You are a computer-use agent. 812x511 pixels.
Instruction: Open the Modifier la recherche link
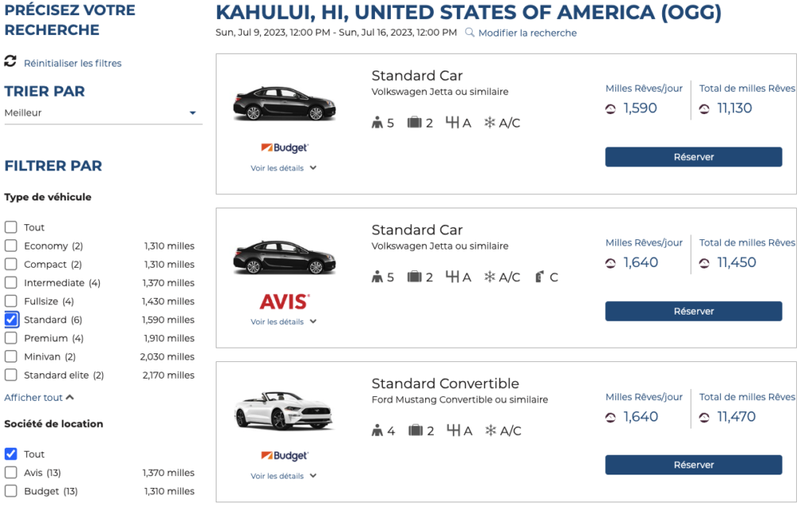(527, 33)
